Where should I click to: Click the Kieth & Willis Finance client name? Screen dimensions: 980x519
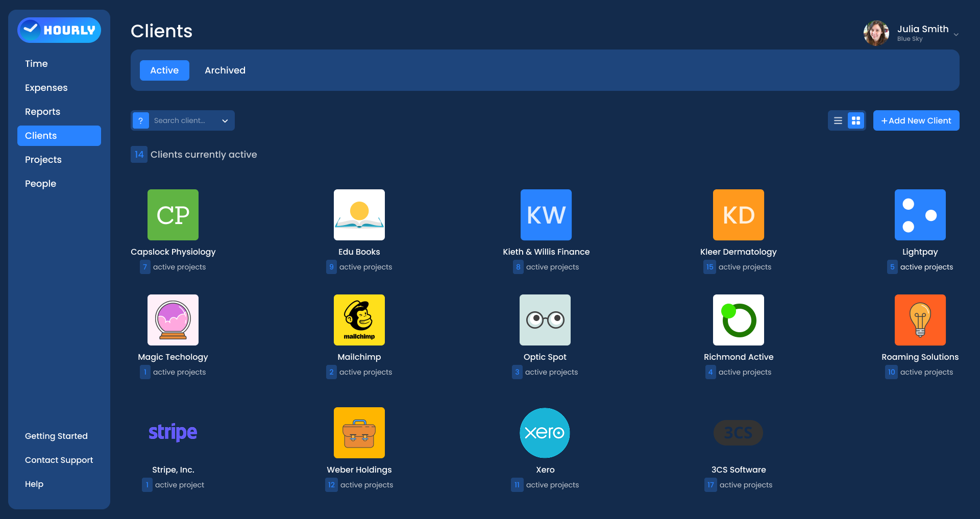(x=546, y=252)
